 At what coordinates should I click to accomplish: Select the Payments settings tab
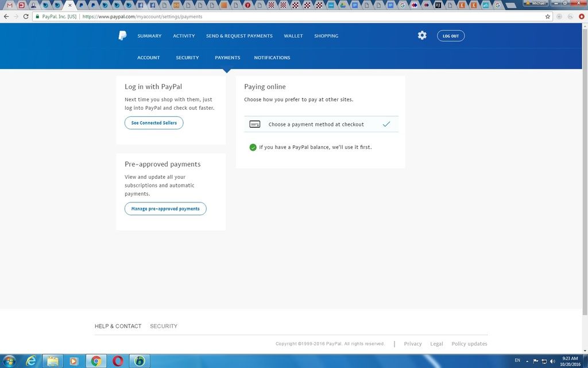tap(227, 58)
